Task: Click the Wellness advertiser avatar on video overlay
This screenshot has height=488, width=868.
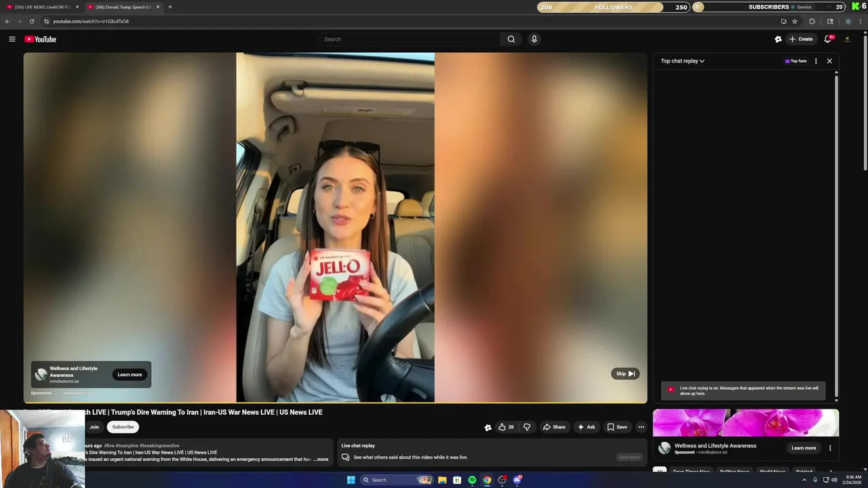Action: coord(41,374)
